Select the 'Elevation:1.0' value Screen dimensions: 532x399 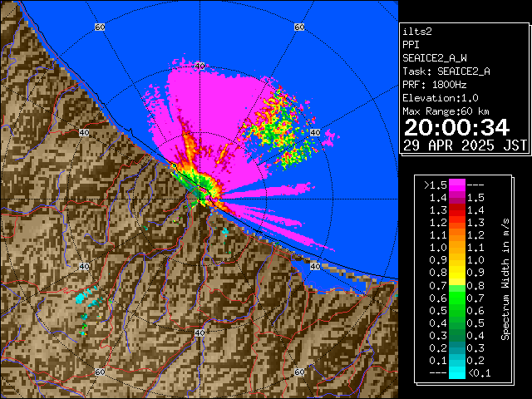[x=441, y=98]
